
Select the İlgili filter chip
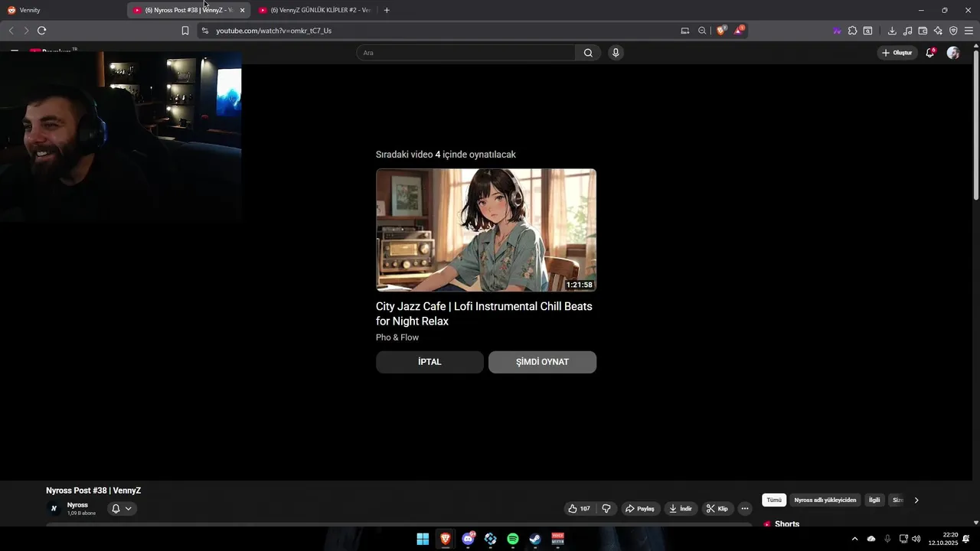coord(874,500)
